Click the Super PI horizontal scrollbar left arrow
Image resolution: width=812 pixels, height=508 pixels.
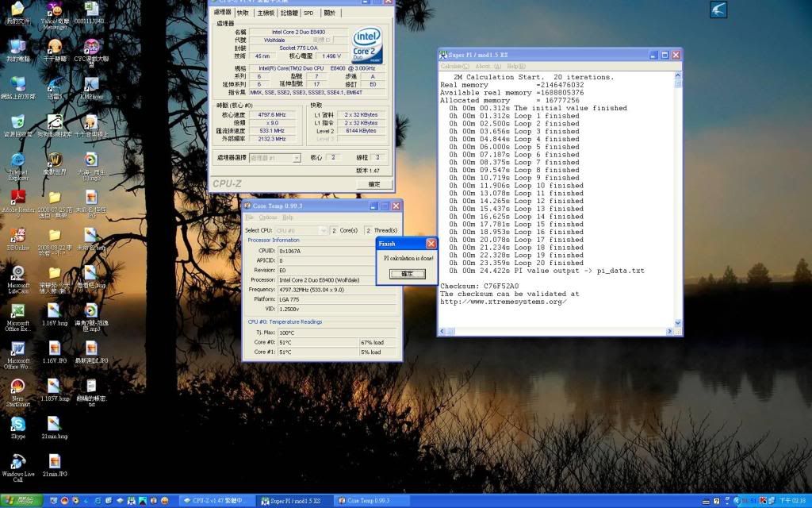tap(442, 331)
